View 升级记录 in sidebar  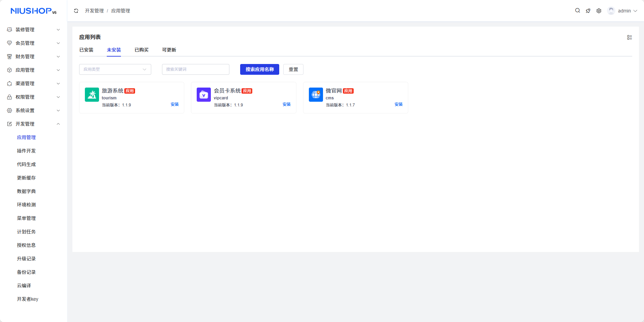point(26,259)
